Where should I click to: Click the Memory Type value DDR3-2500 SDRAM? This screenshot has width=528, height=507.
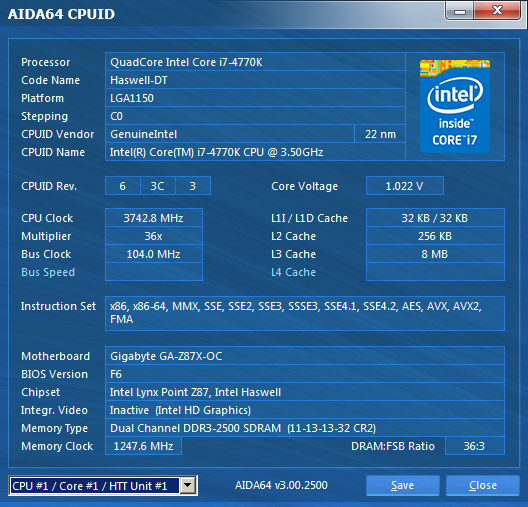click(305, 428)
